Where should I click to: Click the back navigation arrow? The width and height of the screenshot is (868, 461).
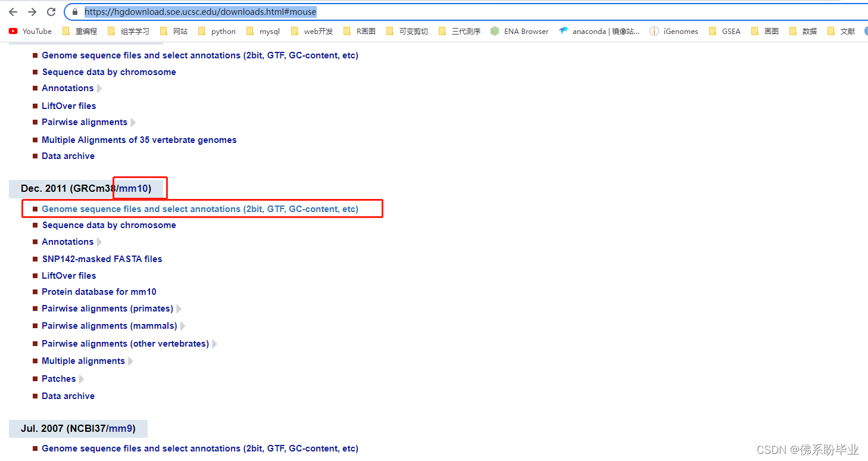tap(13, 11)
